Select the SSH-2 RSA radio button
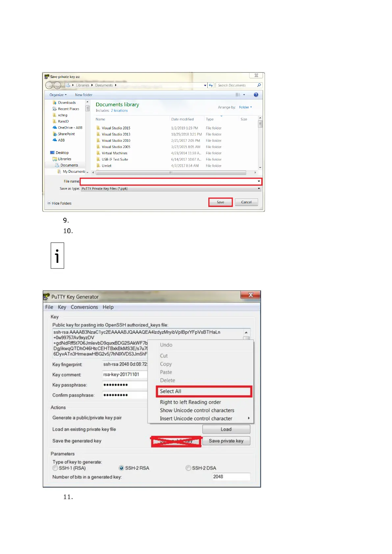The image size is (392, 554). click(x=121, y=468)
